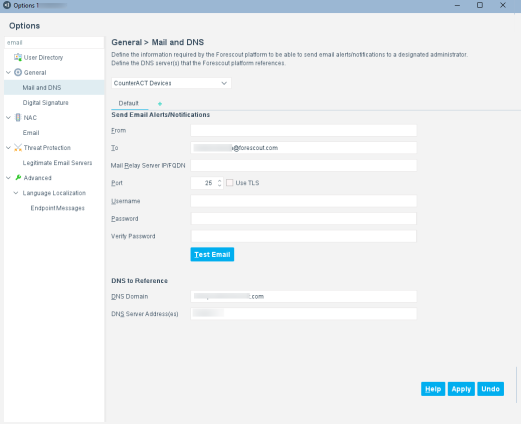Click the Threat Protection icon
The image size is (521, 424).
tap(18, 147)
